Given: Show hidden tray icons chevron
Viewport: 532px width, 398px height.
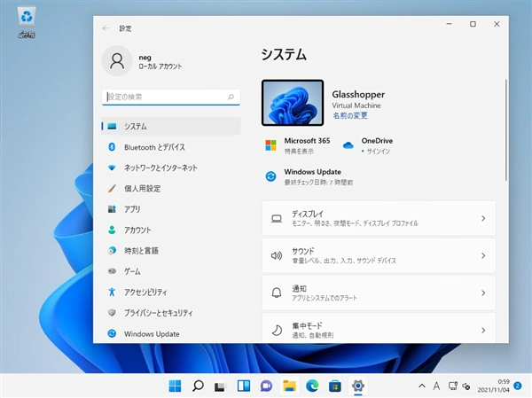Looking at the screenshot, I should pos(422,386).
